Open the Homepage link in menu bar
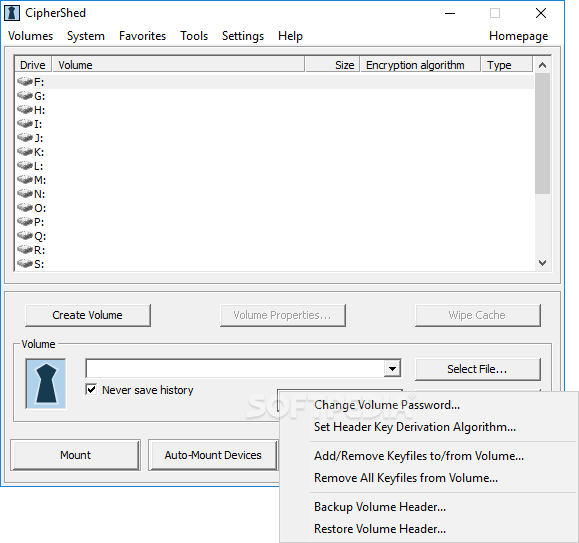 pyautogui.click(x=518, y=36)
